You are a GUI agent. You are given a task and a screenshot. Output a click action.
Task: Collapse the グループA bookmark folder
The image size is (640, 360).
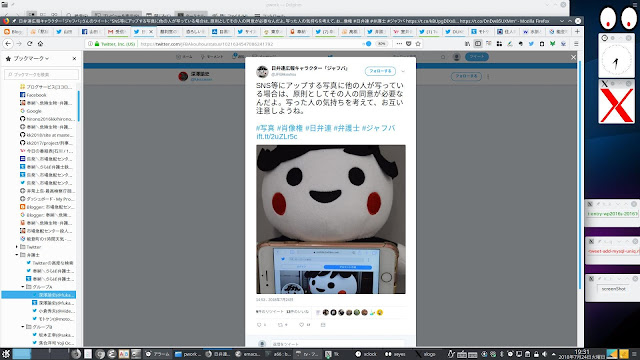pyautogui.click(x=23, y=287)
